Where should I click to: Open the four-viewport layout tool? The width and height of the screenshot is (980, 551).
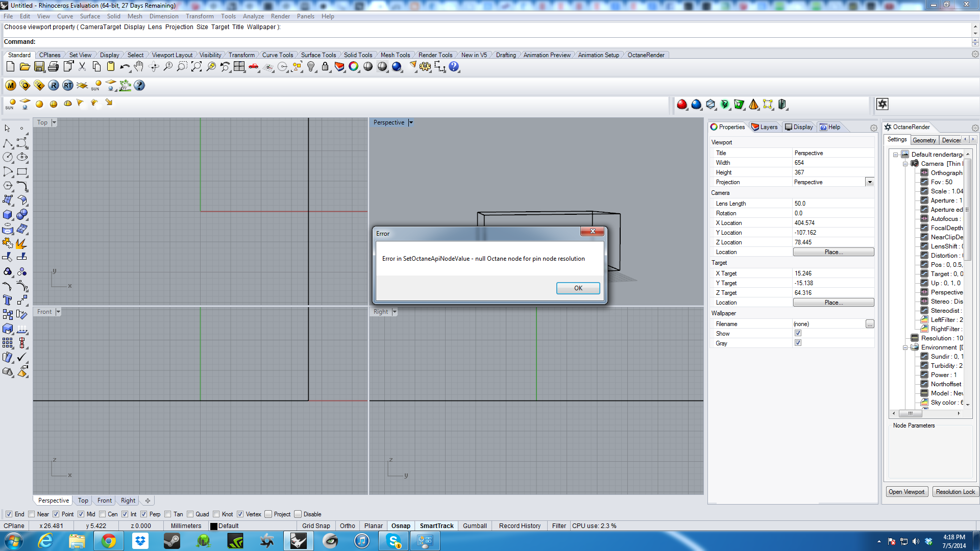point(239,67)
